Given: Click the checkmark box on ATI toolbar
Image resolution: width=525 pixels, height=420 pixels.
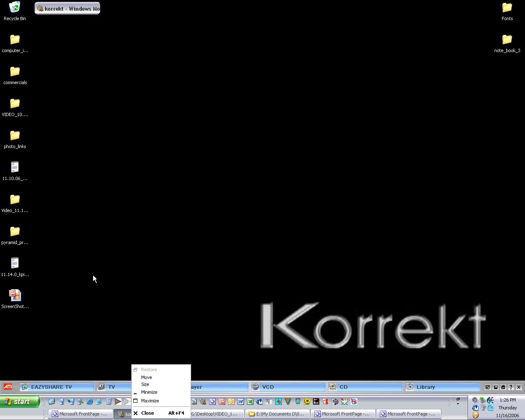Looking at the screenshot, I should pos(488,387).
